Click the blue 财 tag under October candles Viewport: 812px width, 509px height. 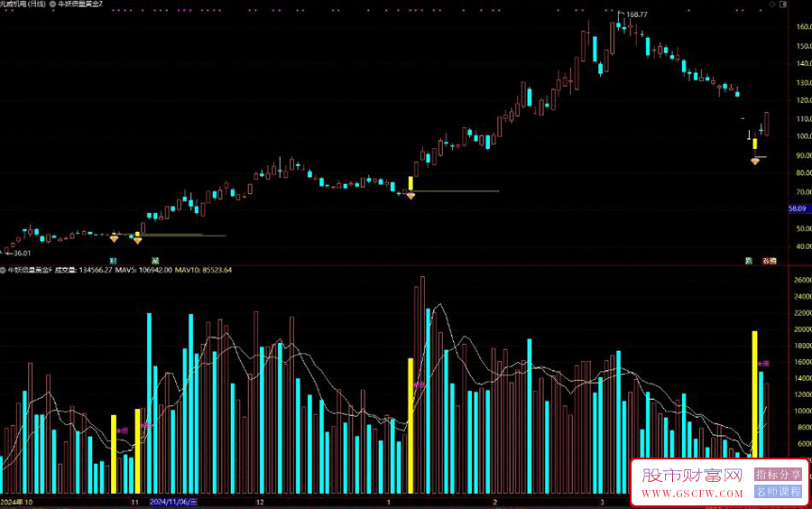coord(114,261)
